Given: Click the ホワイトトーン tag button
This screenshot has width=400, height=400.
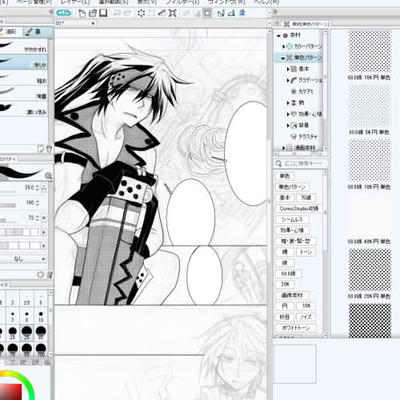Looking at the screenshot, I should (295, 328).
